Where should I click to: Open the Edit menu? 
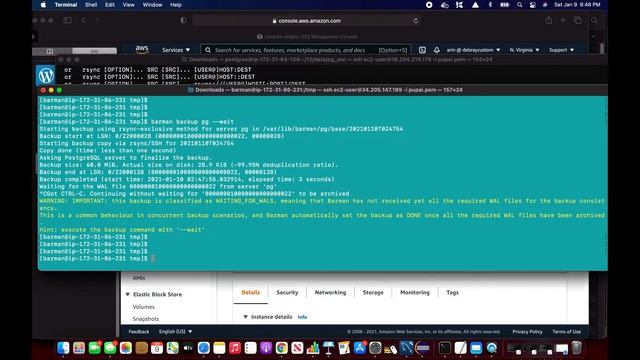tap(110, 5)
